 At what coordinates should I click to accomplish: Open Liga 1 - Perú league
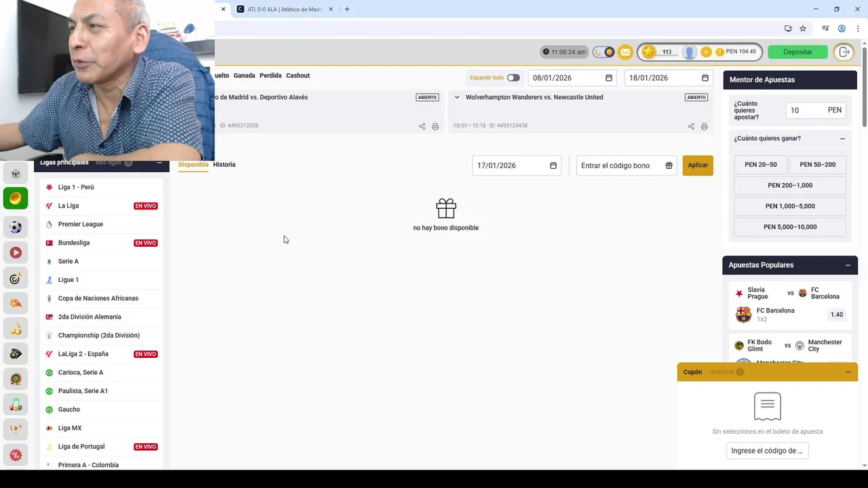click(102, 187)
